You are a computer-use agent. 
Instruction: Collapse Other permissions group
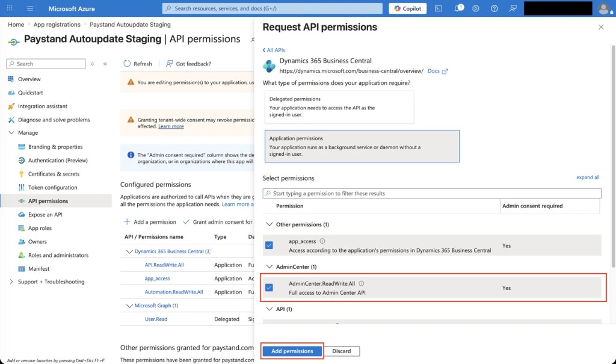pos(269,224)
